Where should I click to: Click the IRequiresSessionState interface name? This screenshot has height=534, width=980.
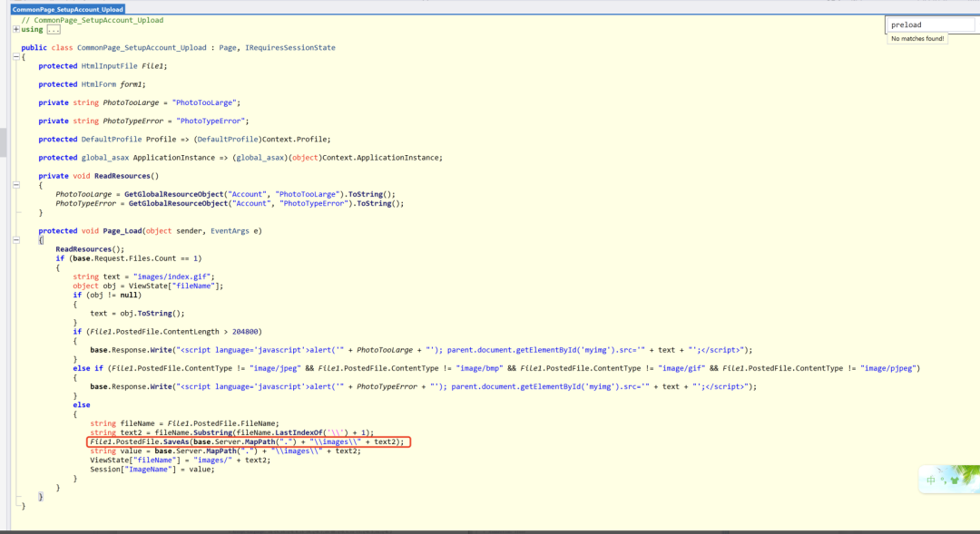pyautogui.click(x=290, y=47)
